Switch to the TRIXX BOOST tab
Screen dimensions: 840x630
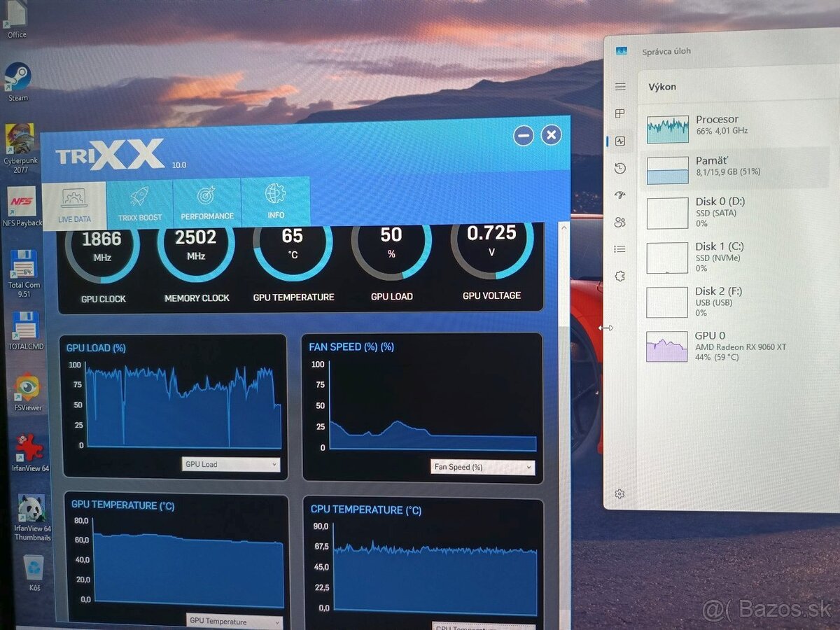click(x=140, y=204)
